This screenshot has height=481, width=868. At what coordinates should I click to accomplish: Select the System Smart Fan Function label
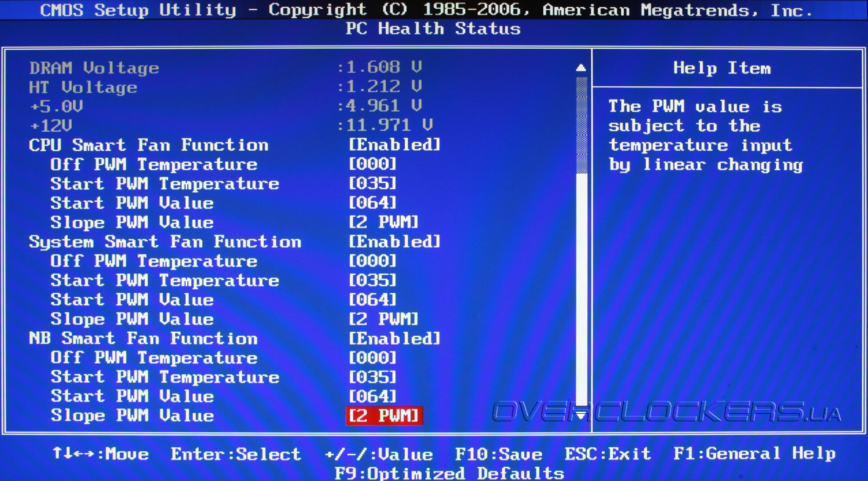point(165,242)
